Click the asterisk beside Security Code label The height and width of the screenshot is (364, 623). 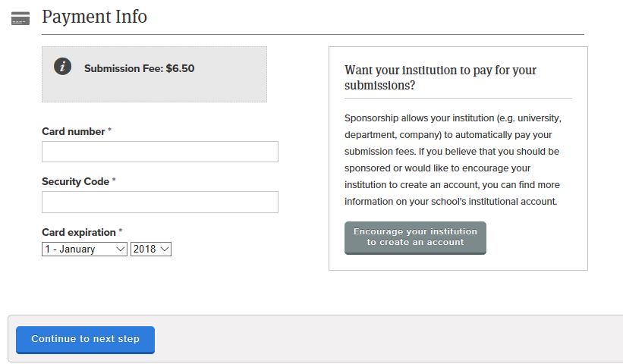pyautogui.click(x=114, y=180)
